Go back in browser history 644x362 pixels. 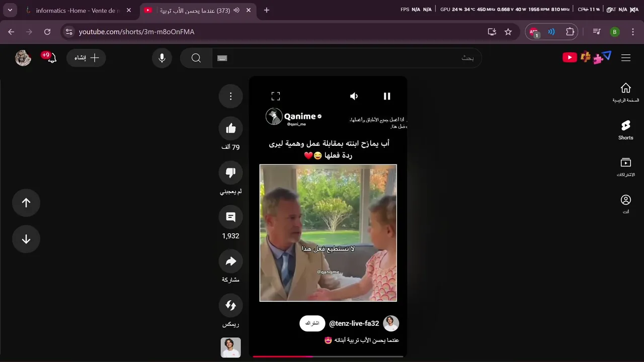point(11,32)
